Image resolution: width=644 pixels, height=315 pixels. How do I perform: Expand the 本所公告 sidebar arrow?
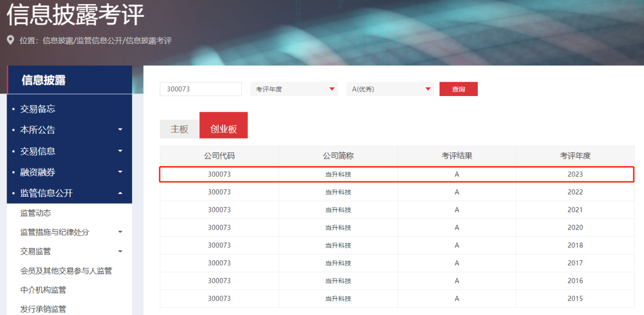pyautogui.click(x=120, y=130)
